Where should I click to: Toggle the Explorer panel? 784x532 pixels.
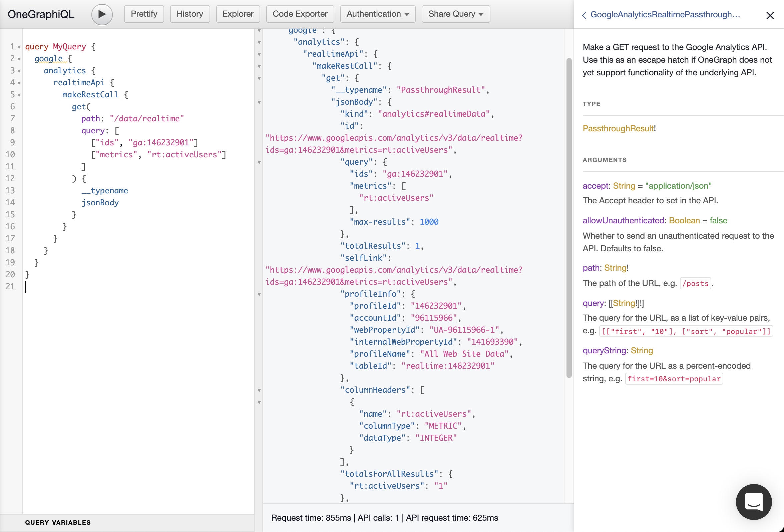point(238,14)
